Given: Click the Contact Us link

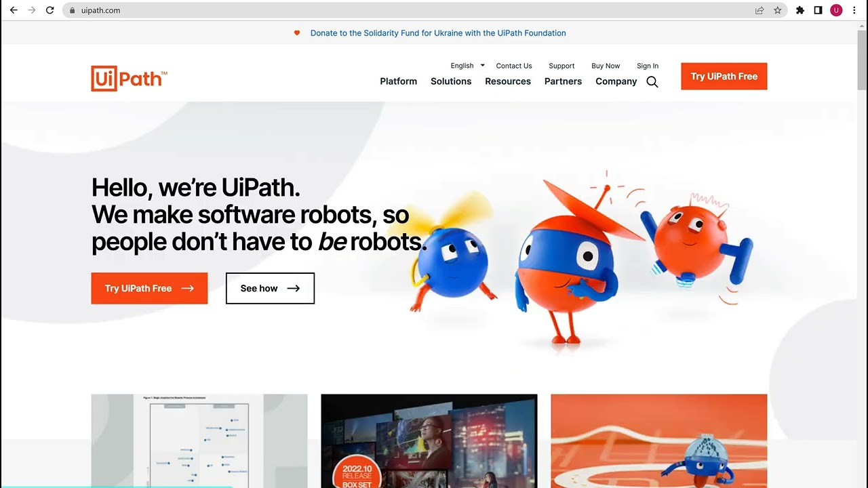Looking at the screenshot, I should [x=514, y=66].
